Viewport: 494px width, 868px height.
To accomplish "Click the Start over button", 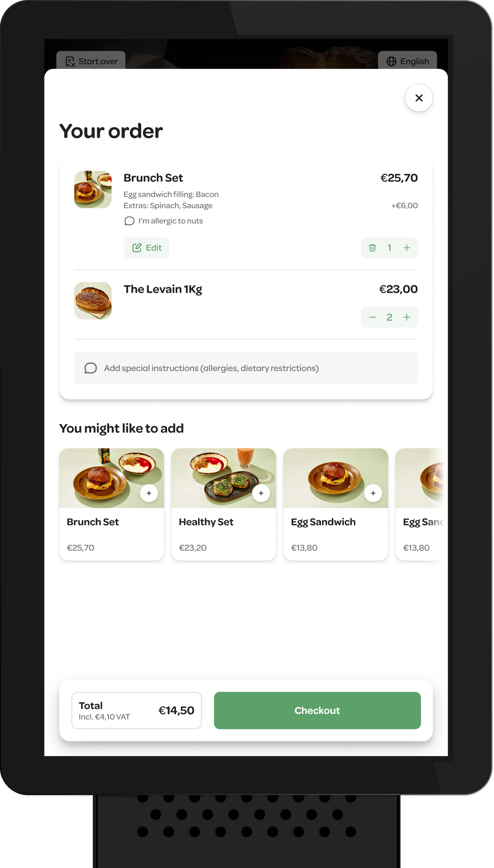I will click(x=91, y=61).
